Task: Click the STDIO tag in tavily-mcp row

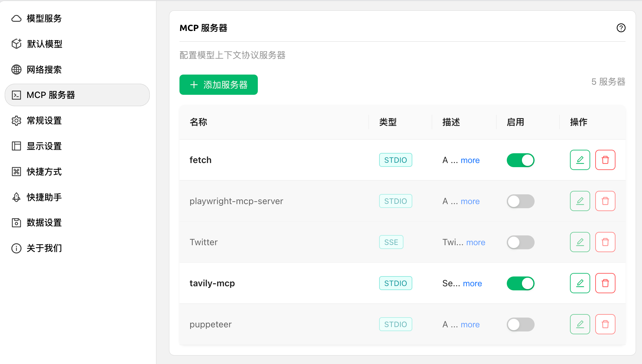Action: [x=395, y=283]
